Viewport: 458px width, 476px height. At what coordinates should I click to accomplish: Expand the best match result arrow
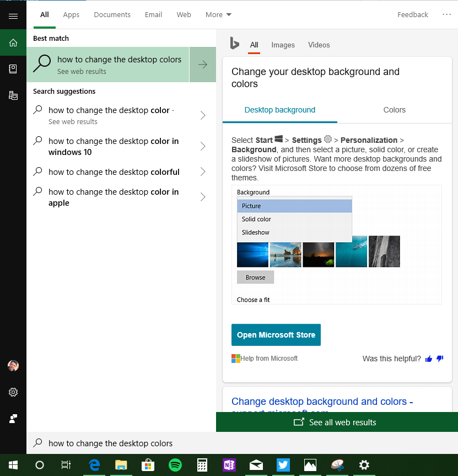(202, 65)
